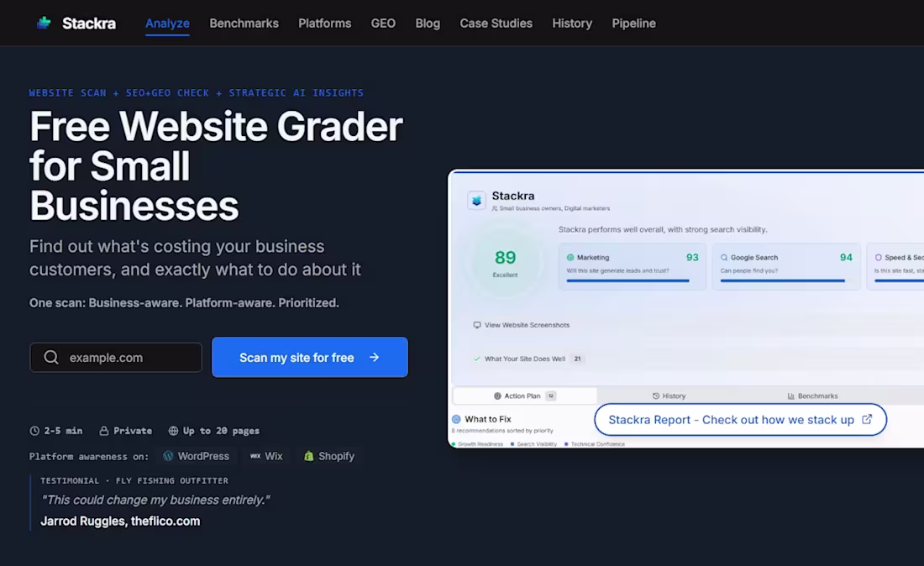
Task: Click the Scan my site for free button
Action: [310, 358]
